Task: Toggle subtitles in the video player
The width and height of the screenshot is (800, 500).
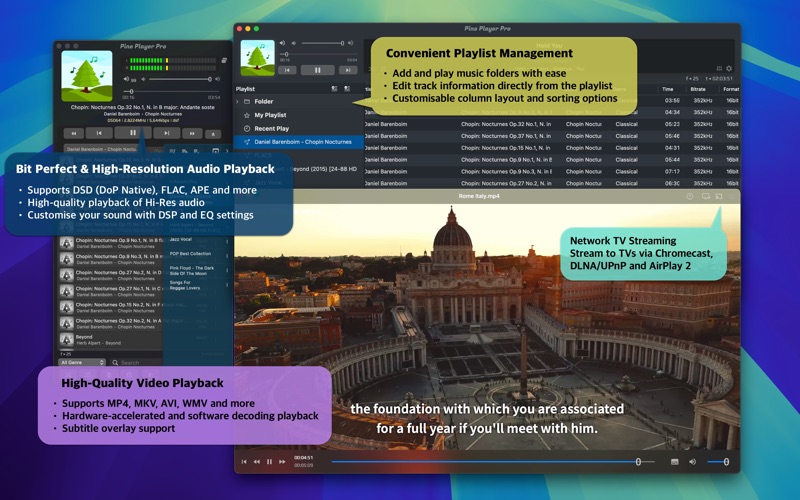Action: (x=674, y=462)
